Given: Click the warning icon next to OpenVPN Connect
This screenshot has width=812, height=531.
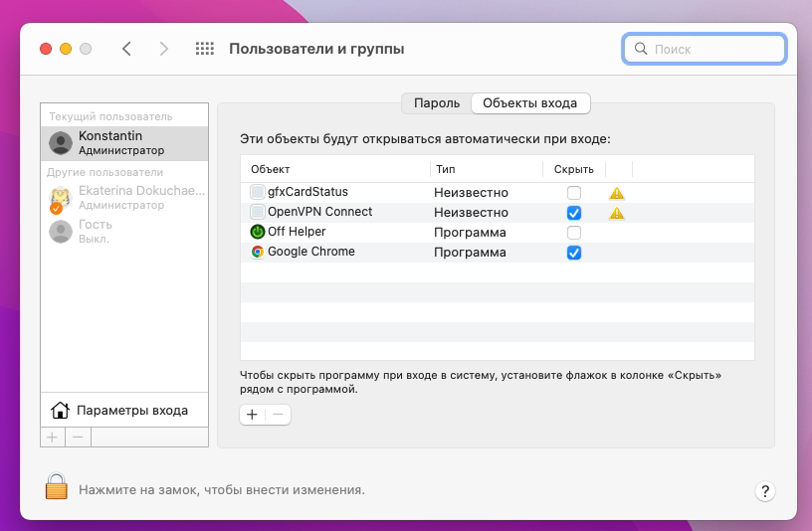Looking at the screenshot, I should tap(617, 213).
